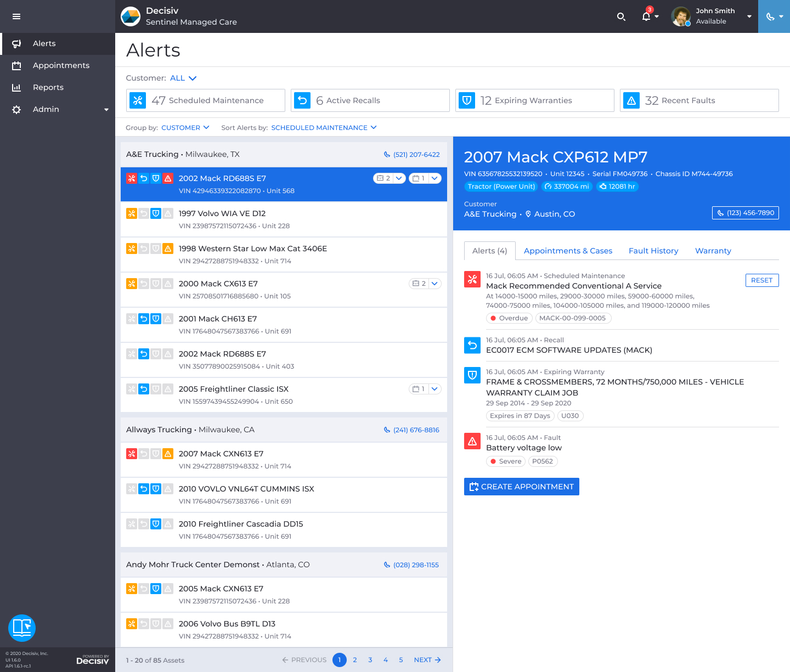Viewport: 790px width, 672px height.
Task: Switch to the Fault History tab
Action: click(653, 251)
